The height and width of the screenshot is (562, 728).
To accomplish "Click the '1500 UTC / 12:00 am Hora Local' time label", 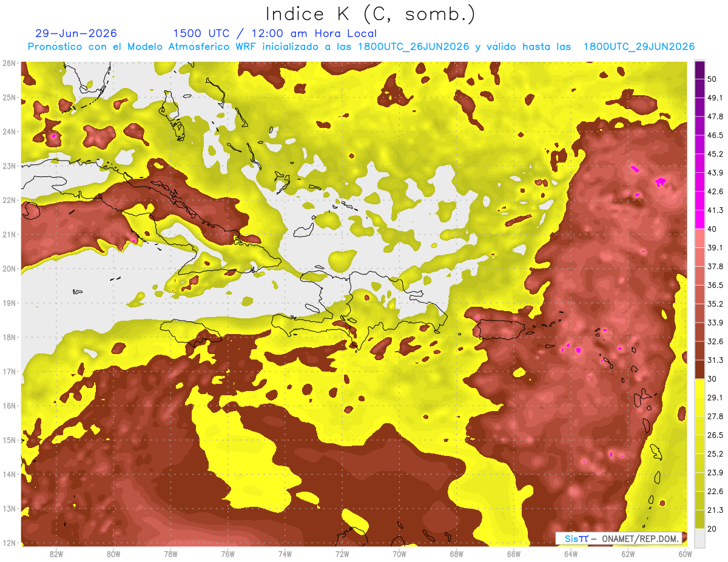I will pos(275,33).
